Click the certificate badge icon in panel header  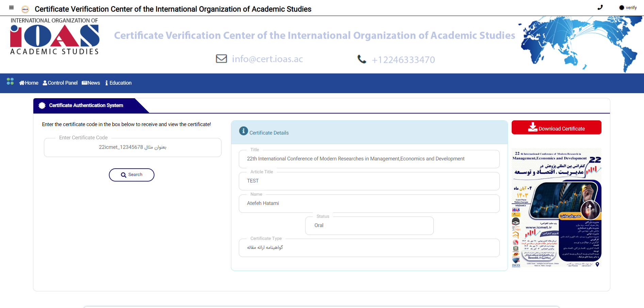(42, 105)
